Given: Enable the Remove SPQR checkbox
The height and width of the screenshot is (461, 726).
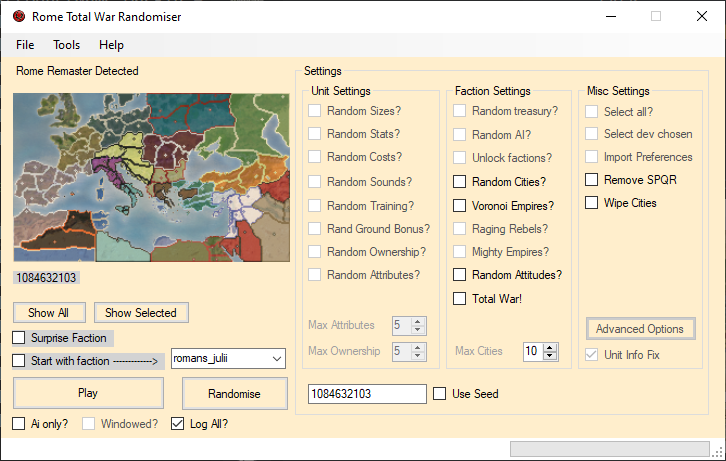Looking at the screenshot, I should point(591,180).
